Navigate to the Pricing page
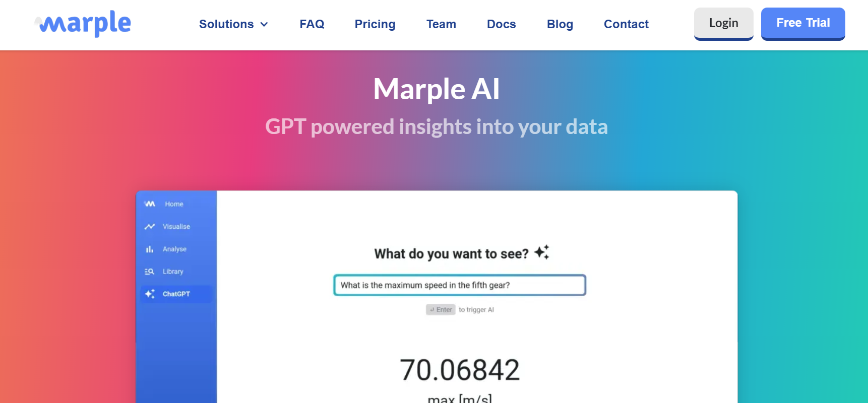868x403 pixels. [x=375, y=24]
